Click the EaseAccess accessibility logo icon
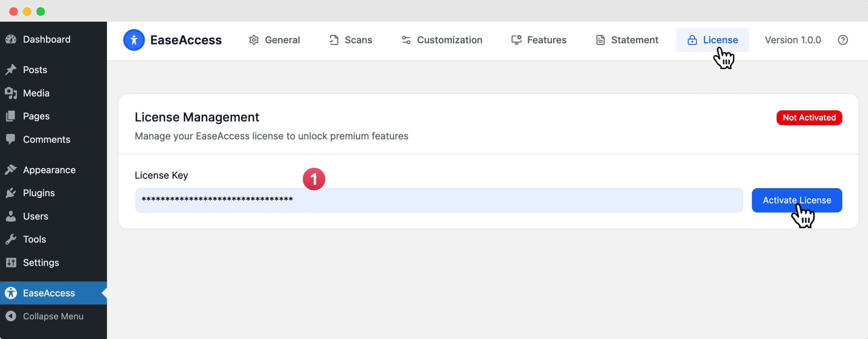Image resolution: width=868 pixels, height=339 pixels. [134, 40]
